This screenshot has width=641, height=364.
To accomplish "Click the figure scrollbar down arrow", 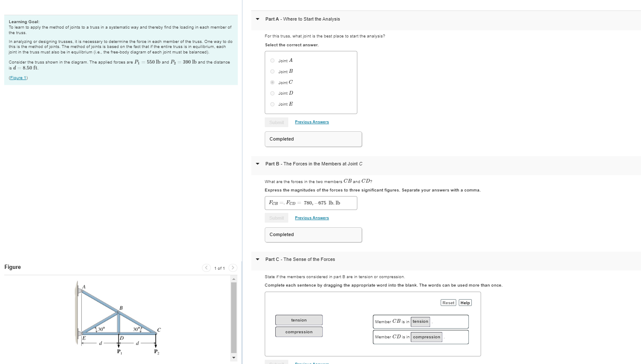I will [x=234, y=357].
